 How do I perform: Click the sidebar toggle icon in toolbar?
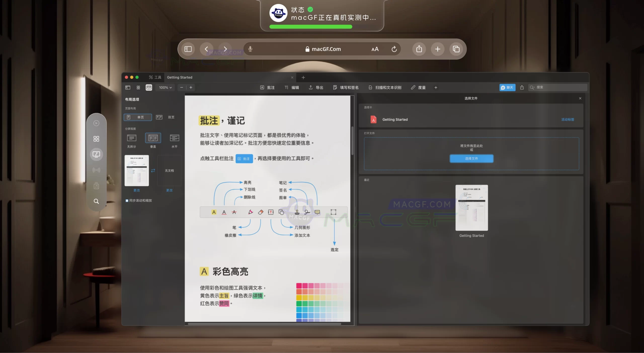128,87
